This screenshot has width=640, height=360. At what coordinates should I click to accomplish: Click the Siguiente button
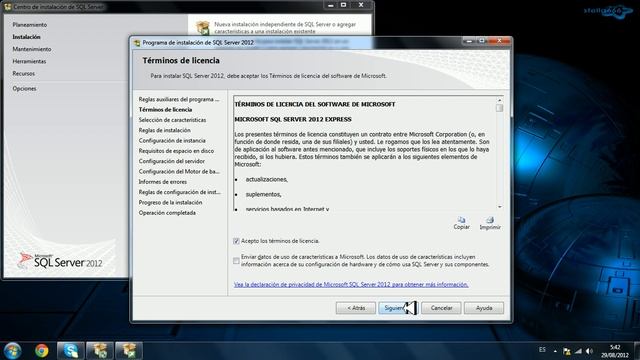tap(398, 308)
